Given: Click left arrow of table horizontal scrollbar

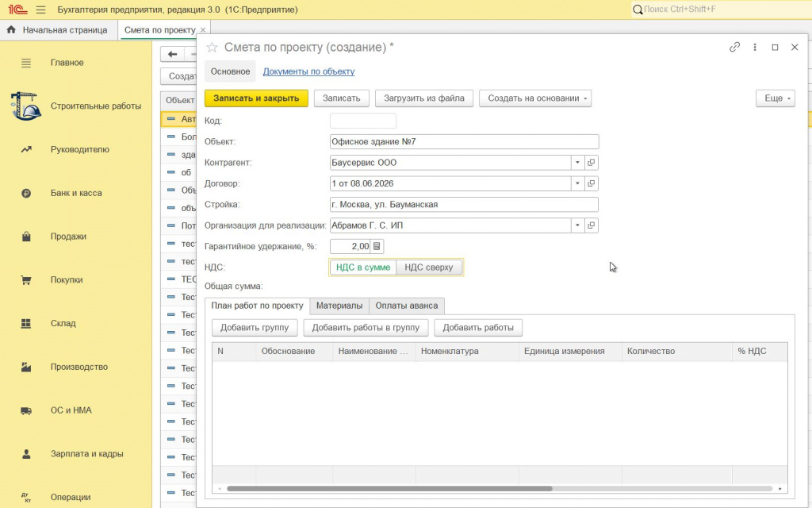Looking at the screenshot, I should (220, 488).
